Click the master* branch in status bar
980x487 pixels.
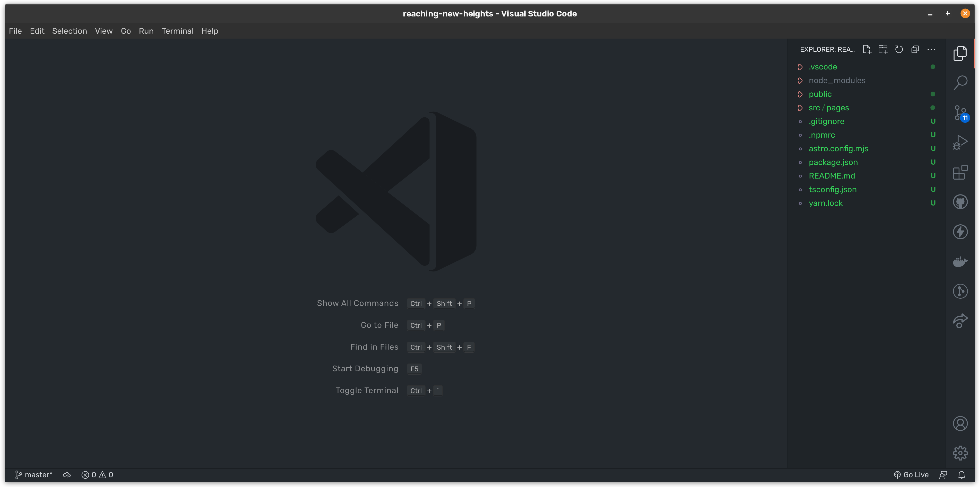pyautogui.click(x=33, y=475)
